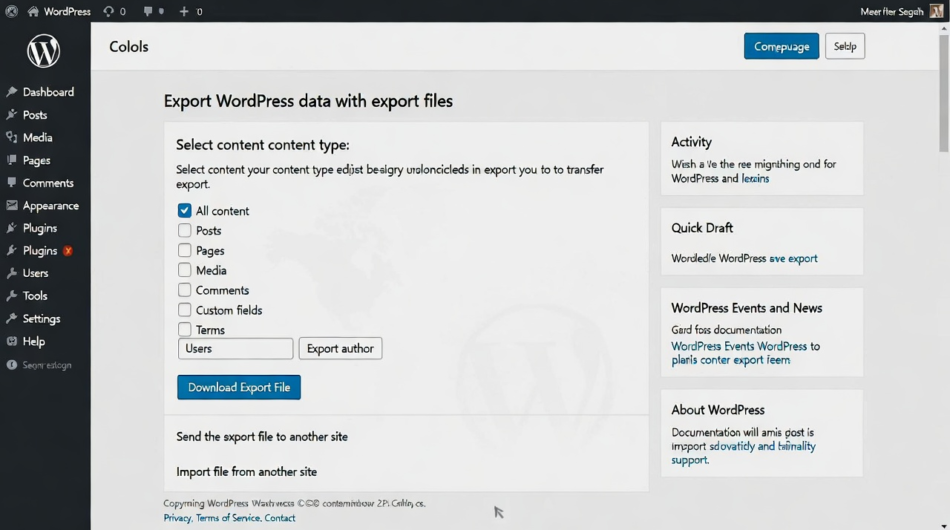Viewport: 950px width, 530px height.
Task: Click the Export author button
Action: click(340, 348)
